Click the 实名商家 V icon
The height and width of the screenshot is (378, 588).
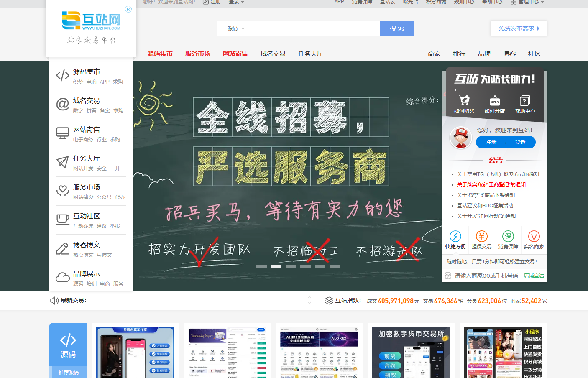pyautogui.click(x=534, y=236)
